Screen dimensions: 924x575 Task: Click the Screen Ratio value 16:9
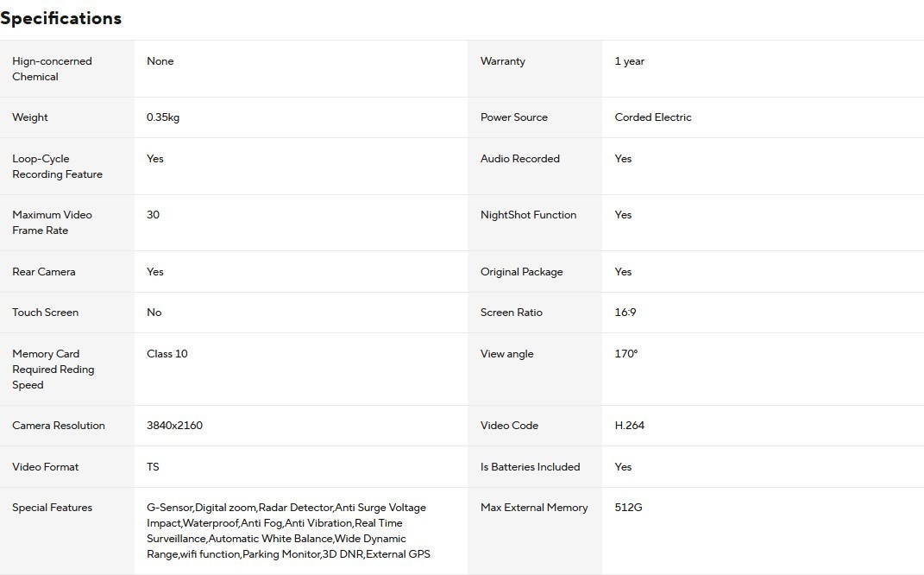point(625,313)
